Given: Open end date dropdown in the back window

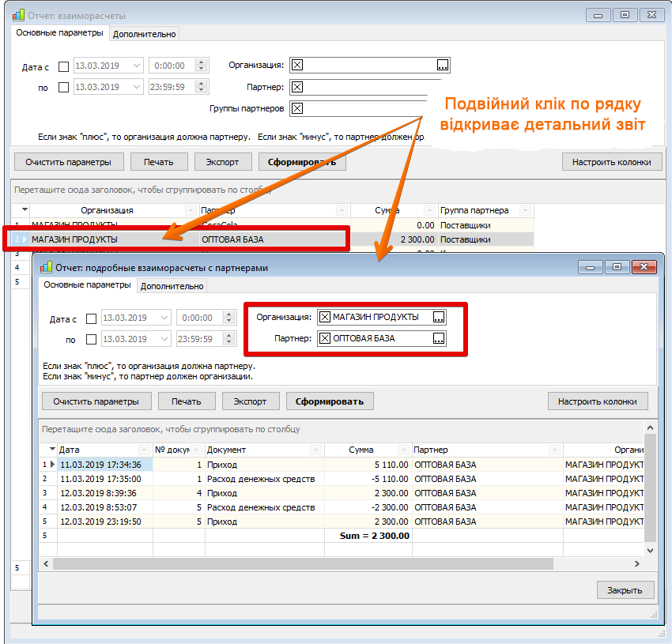Looking at the screenshot, I should pos(136,87).
